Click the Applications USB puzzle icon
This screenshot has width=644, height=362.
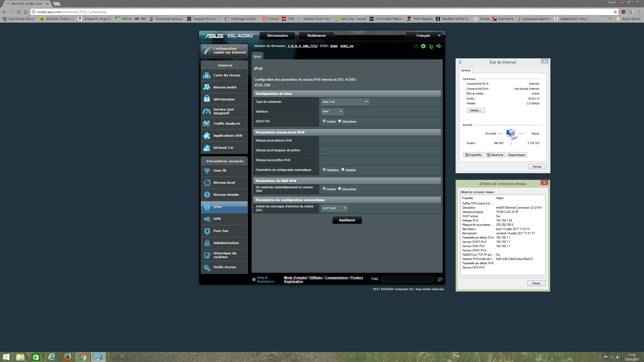pos(207,135)
